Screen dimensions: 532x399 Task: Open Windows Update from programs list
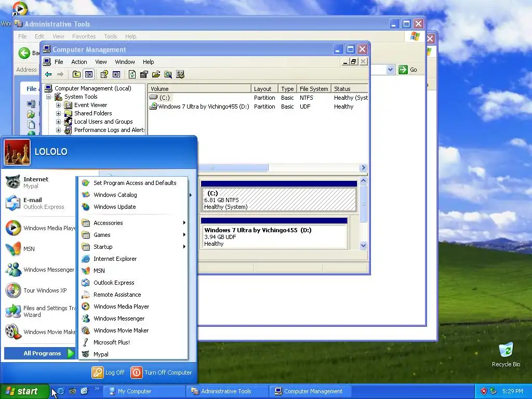coord(134,207)
